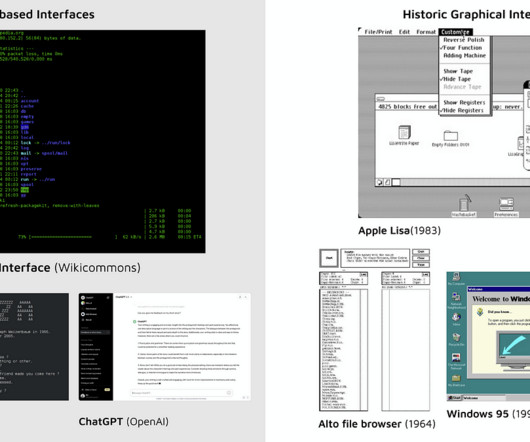Click the first icon in Lisa window's bottom bar

click(x=380, y=182)
